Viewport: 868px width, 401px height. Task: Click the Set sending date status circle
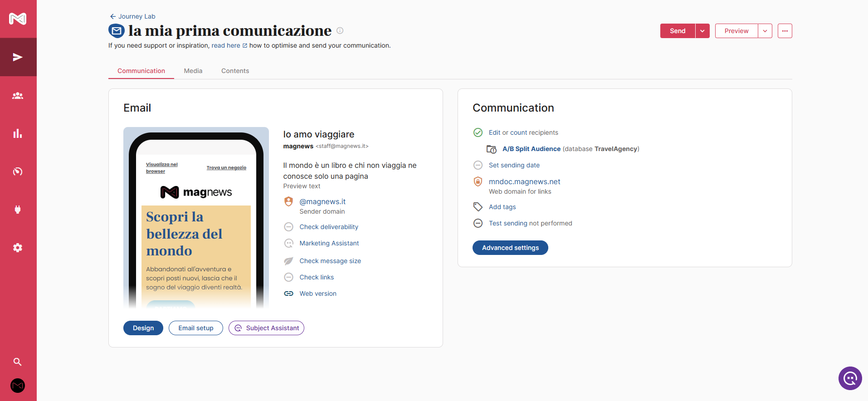point(478,165)
